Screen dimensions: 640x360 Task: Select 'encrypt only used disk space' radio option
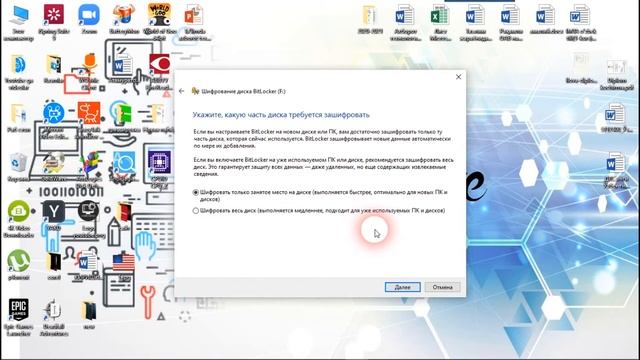click(x=196, y=192)
